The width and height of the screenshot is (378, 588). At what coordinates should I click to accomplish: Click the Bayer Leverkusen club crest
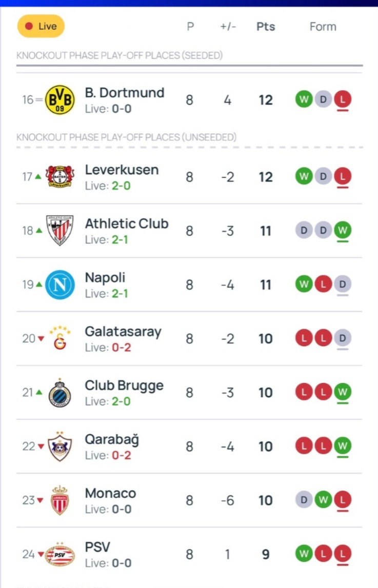[60, 177]
